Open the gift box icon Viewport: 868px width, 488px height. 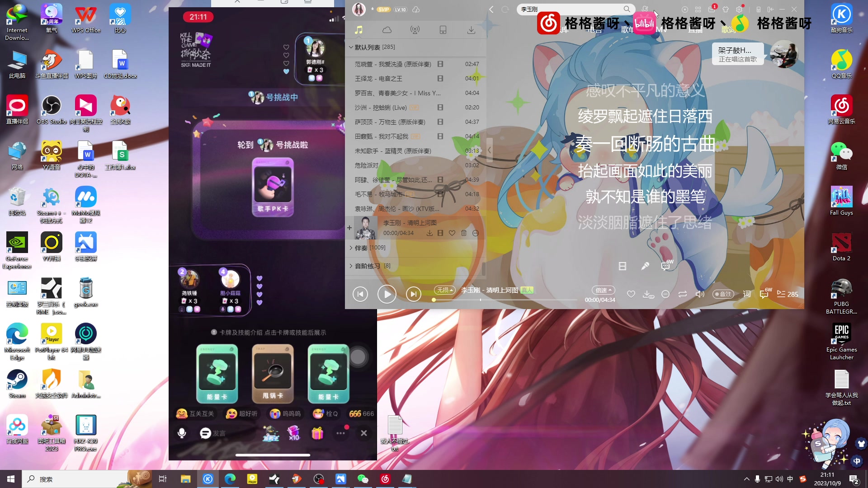tap(318, 433)
